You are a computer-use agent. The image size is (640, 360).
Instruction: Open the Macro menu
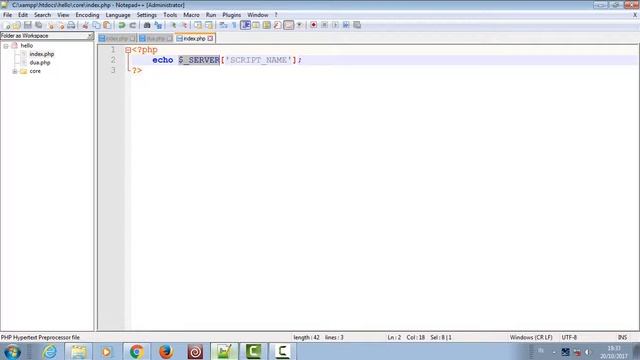click(x=191, y=15)
